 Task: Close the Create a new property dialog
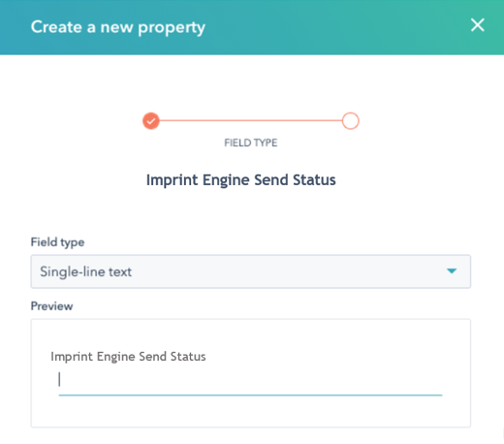tap(477, 25)
